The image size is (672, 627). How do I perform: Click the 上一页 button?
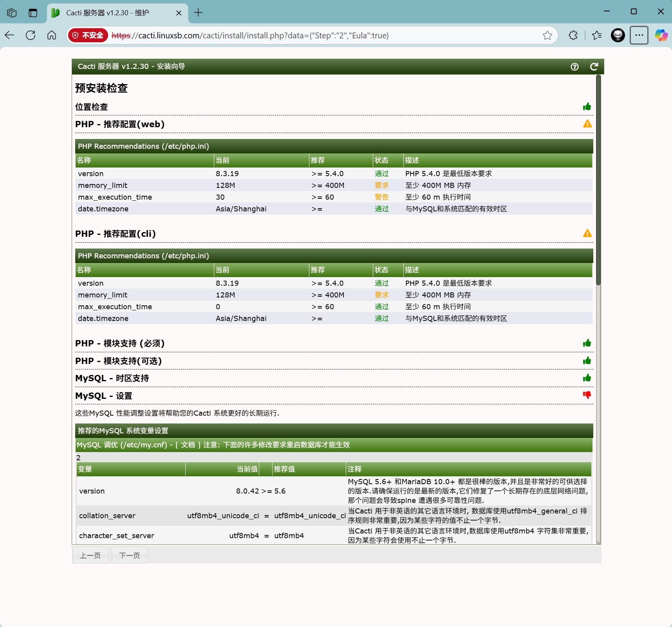click(90, 555)
